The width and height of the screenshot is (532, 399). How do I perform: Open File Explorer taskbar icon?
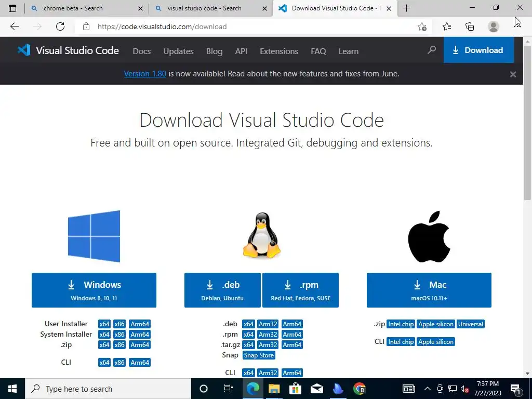(274, 389)
